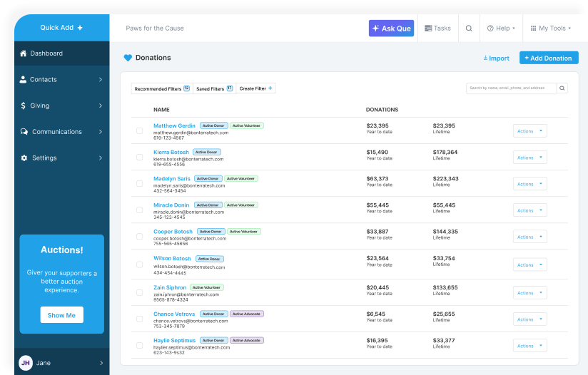This screenshot has width=588, height=375.
Task: Click the Tasks list icon
Action: pyautogui.click(x=428, y=28)
